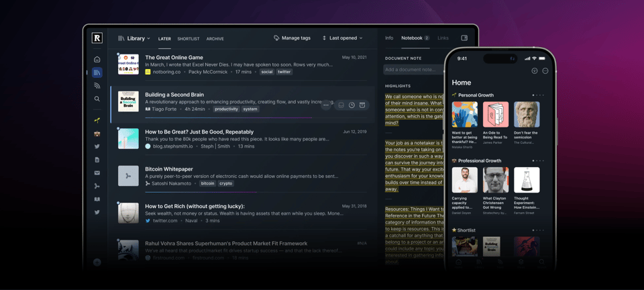The height and width of the screenshot is (290, 644).
Task: Click the crypto tag
Action: (x=225, y=184)
